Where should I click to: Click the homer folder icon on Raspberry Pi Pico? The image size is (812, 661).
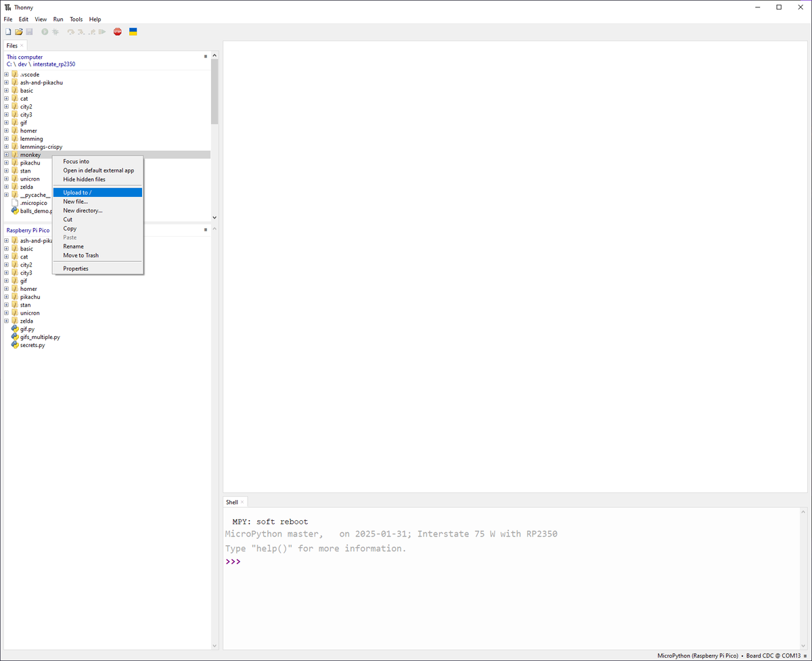point(15,289)
